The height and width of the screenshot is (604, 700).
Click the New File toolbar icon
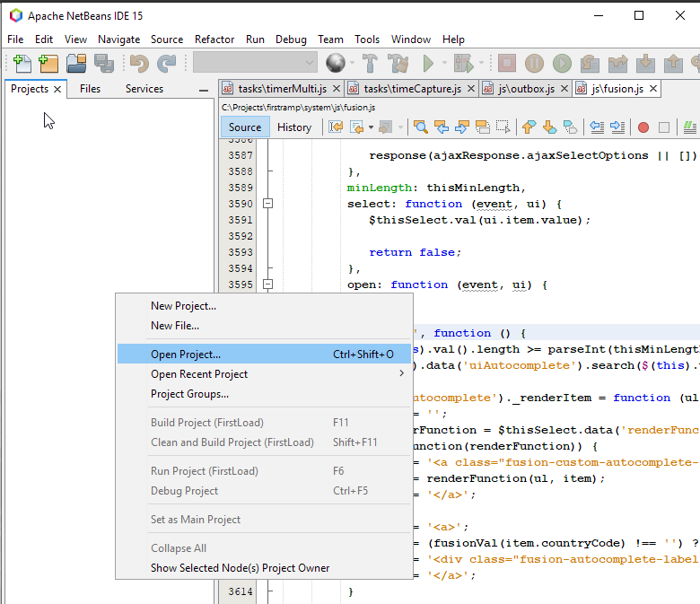[21, 63]
